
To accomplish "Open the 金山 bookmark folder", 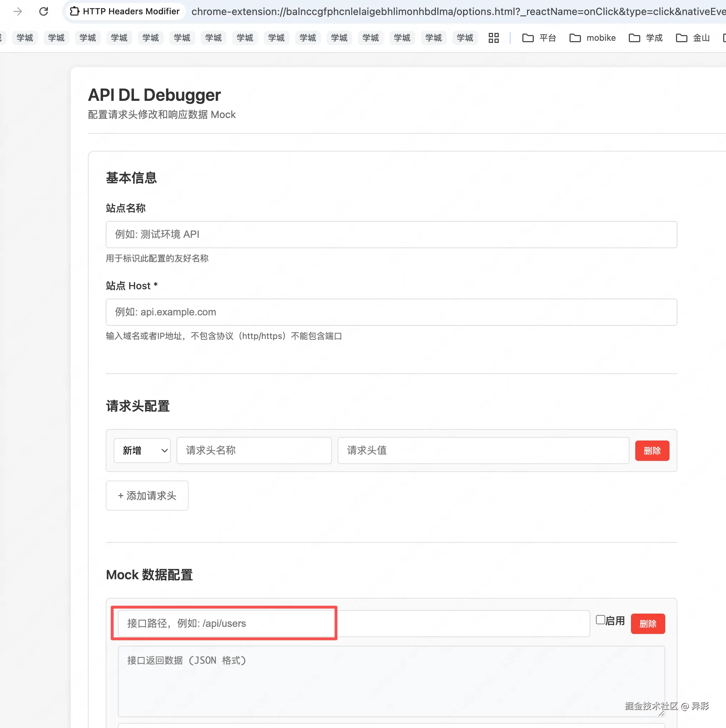I will click(692, 38).
